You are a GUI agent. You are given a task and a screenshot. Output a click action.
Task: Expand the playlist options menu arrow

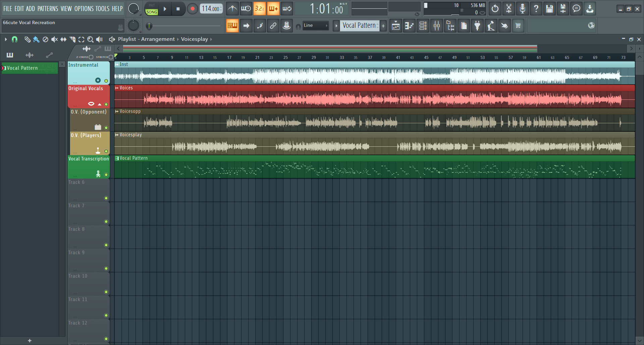tap(5, 39)
